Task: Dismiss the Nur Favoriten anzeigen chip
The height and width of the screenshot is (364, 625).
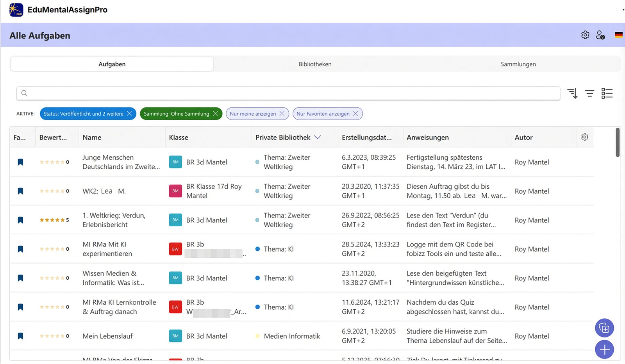Action: [x=355, y=114]
